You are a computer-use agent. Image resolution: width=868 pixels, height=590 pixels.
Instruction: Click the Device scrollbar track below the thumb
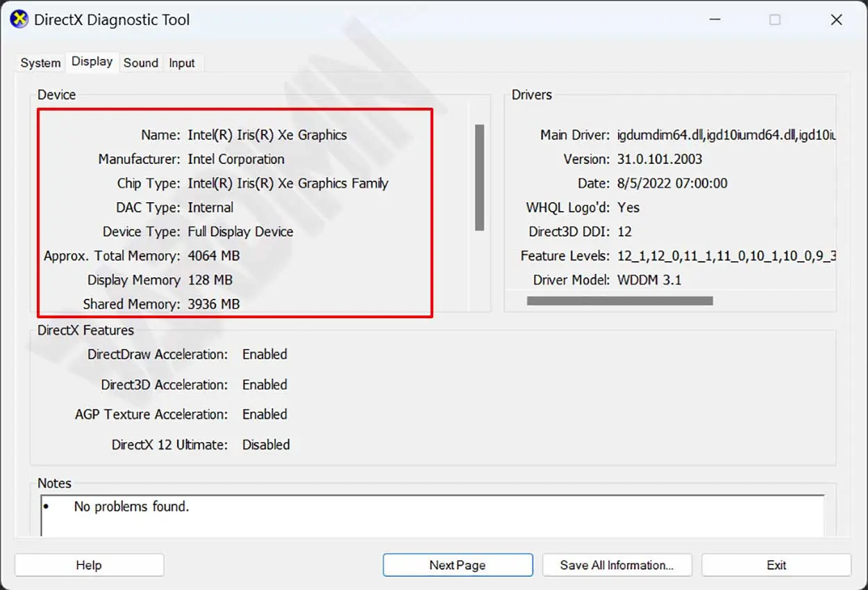tap(479, 271)
